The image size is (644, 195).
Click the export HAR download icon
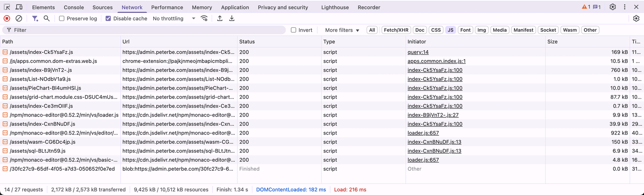point(232,18)
